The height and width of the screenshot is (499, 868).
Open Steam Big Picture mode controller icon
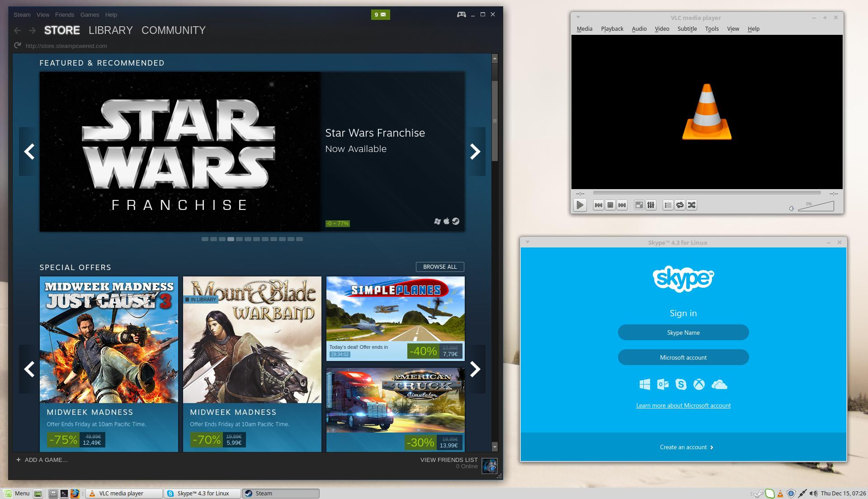coord(461,14)
